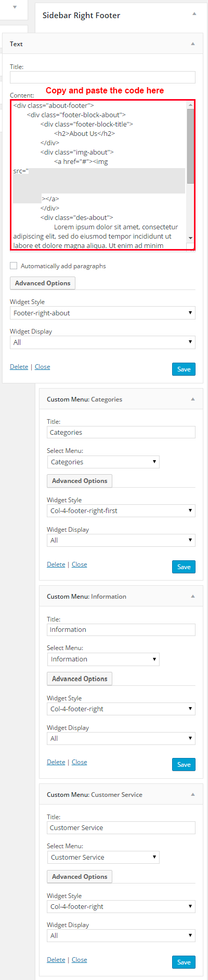Viewport: 208px width, 980px height.
Task: Click the left panel collapse arrow at top
Action: tap(15, 7)
